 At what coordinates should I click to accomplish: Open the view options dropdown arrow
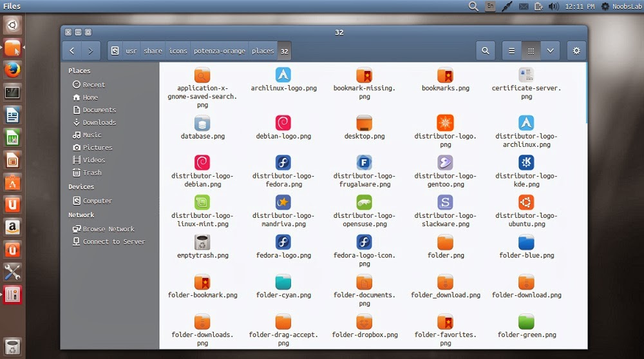coord(551,51)
